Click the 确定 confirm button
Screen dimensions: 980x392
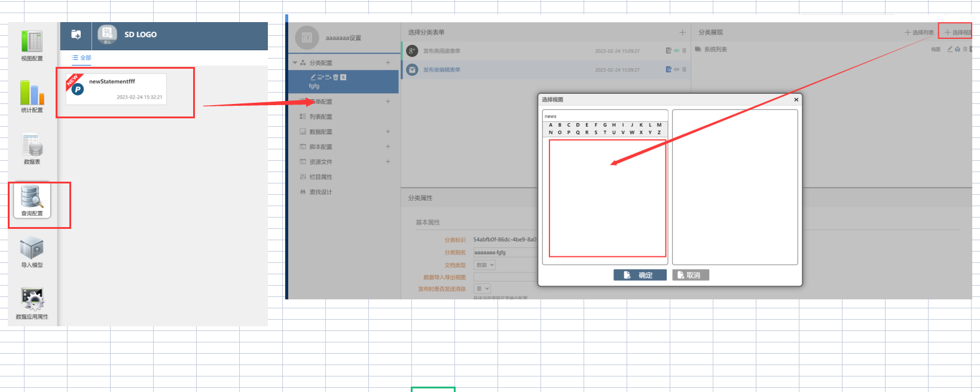tap(640, 275)
